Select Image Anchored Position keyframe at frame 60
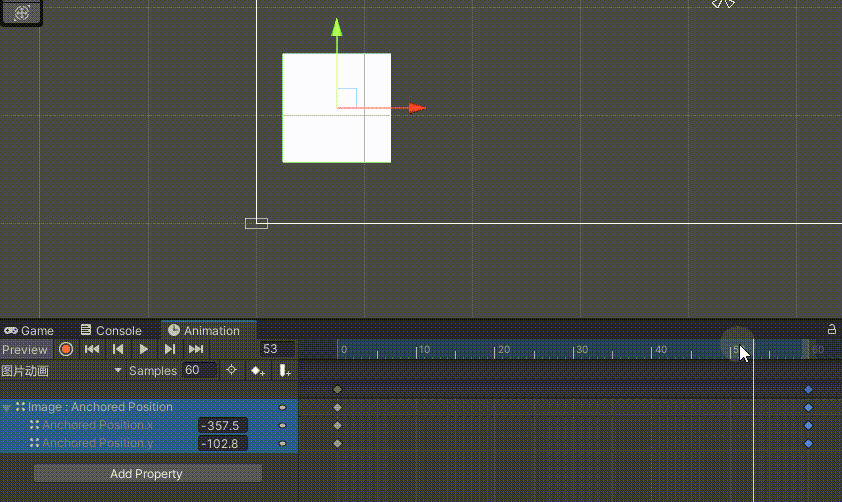The image size is (842, 502). click(808, 408)
